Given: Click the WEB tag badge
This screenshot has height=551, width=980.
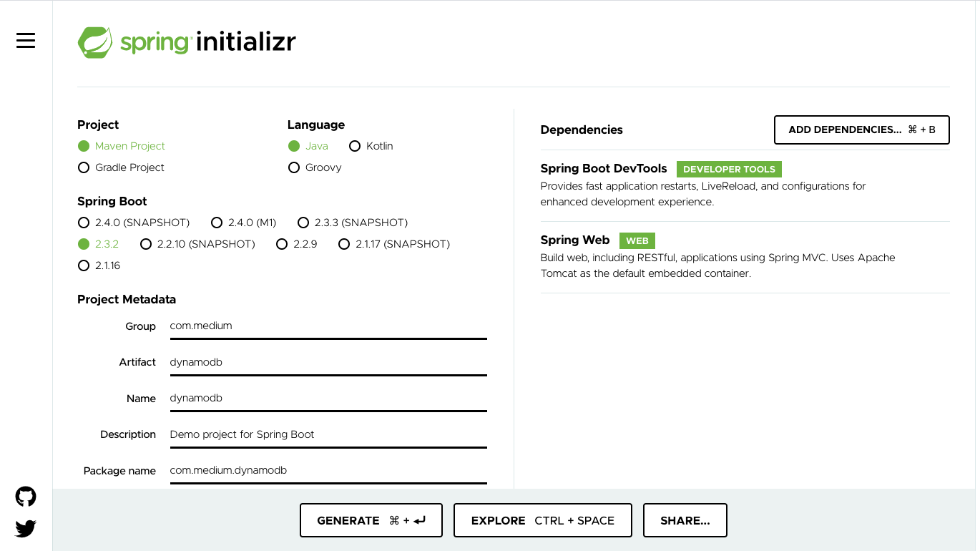Looking at the screenshot, I should 637,241.
